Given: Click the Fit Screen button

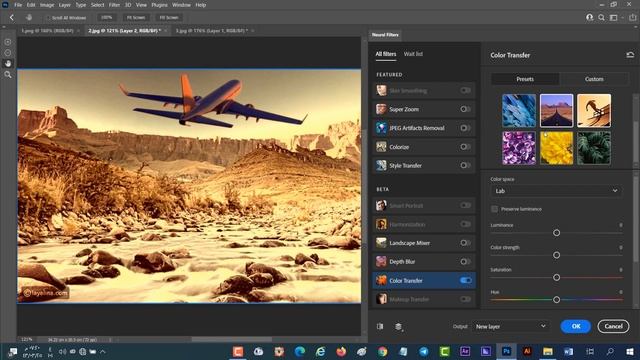Looking at the screenshot, I should tap(136, 18).
